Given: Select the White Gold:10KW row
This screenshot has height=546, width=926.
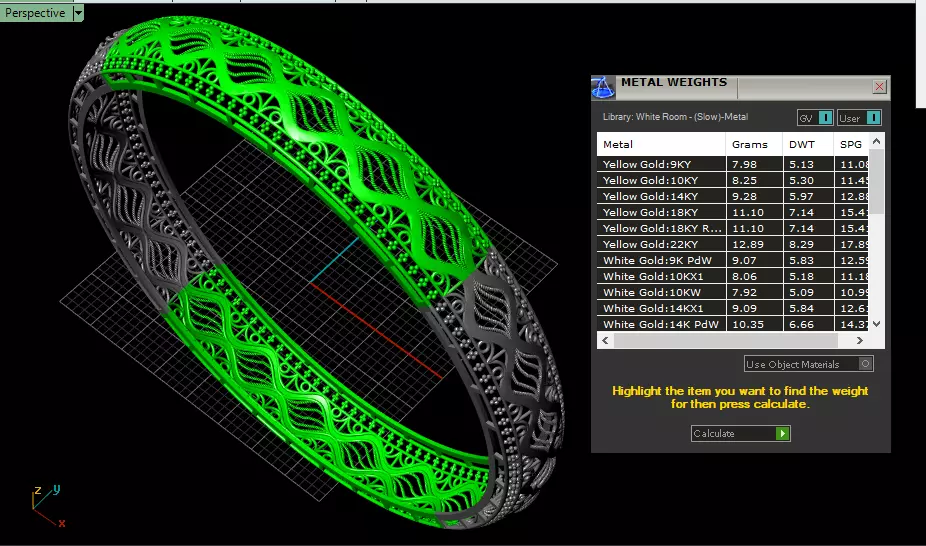Looking at the screenshot, I should 732,292.
